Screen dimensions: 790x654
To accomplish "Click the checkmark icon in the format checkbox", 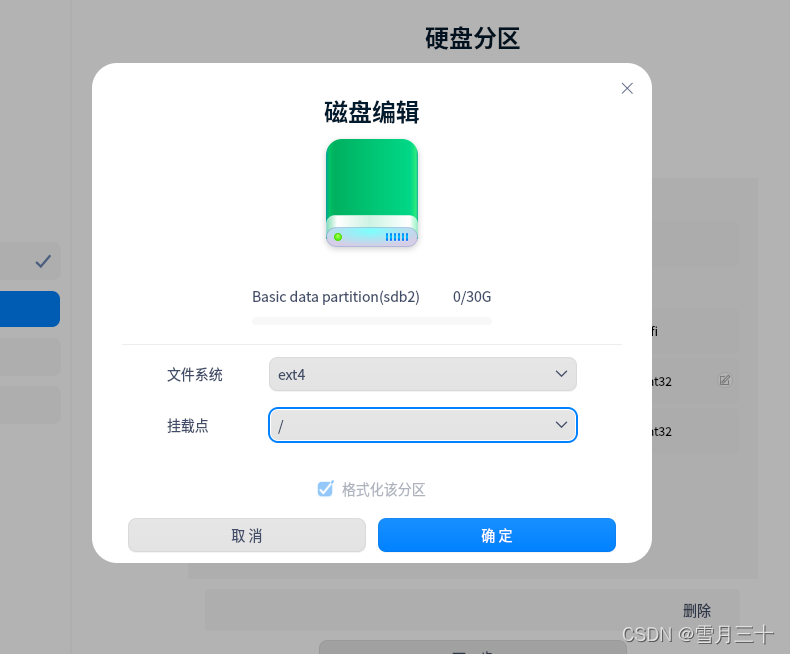I will click(x=325, y=489).
